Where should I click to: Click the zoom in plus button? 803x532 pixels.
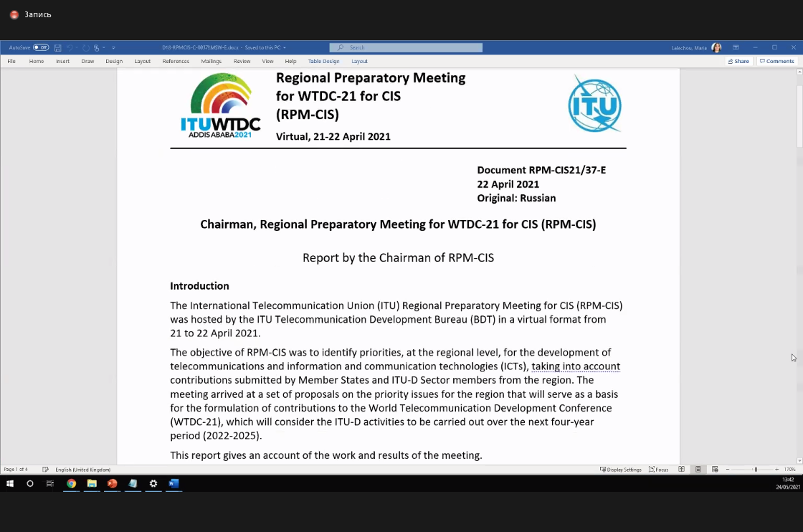(x=777, y=470)
